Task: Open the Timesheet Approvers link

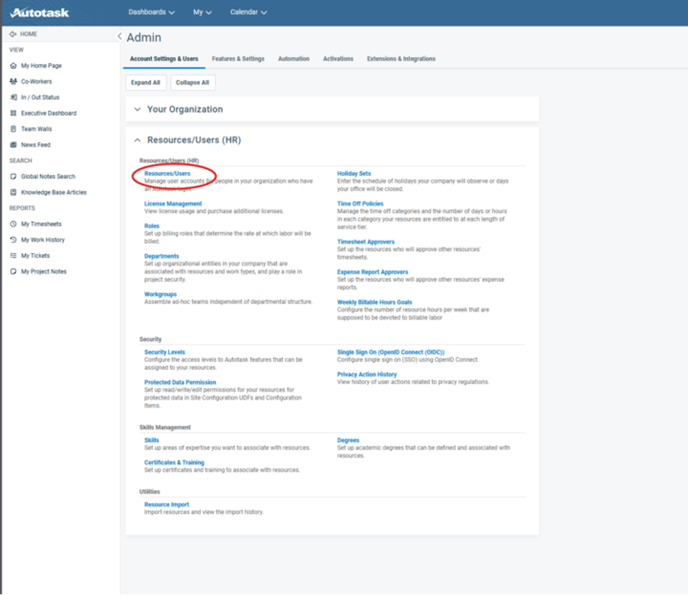Action: point(366,242)
